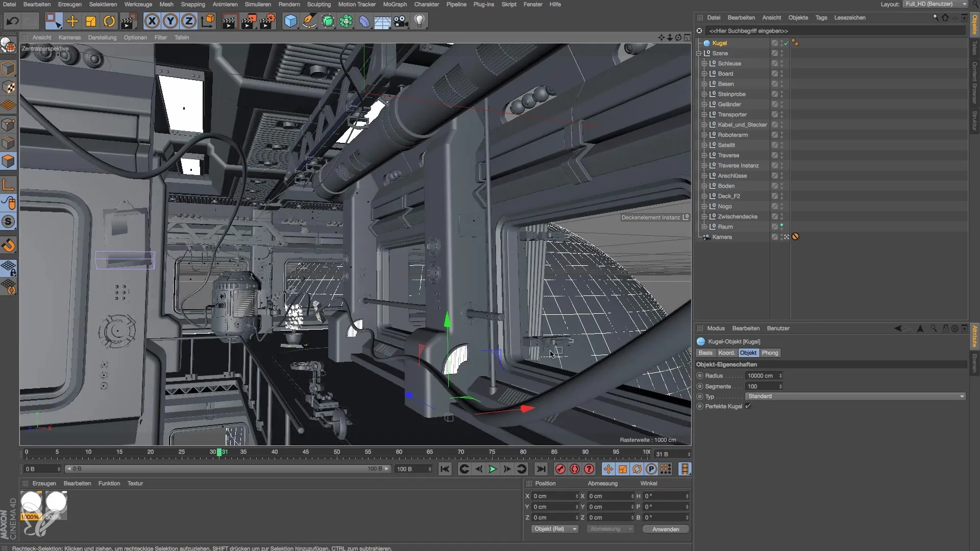
Task: Click the Kamera protection tag
Action: 795,237
